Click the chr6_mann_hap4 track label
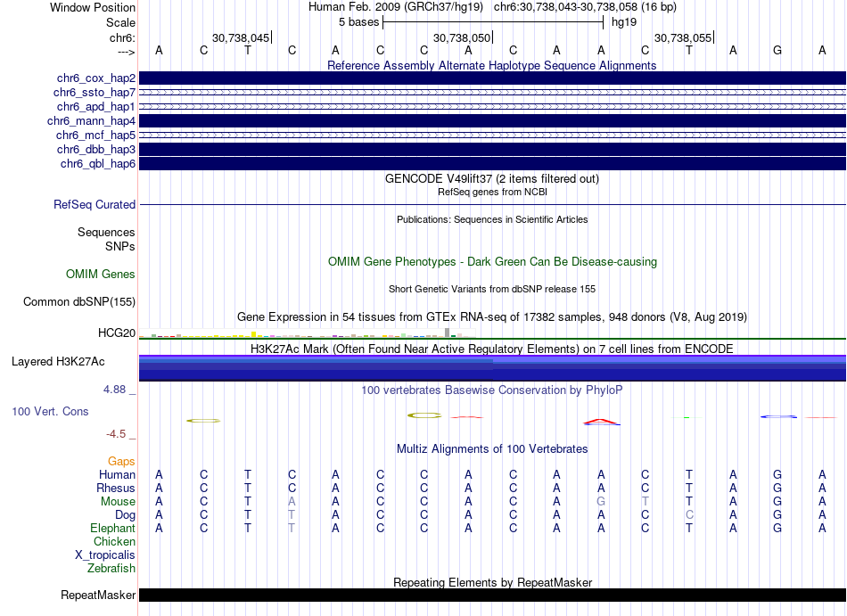This screenshot has width=847, height=616. [91, 121]
